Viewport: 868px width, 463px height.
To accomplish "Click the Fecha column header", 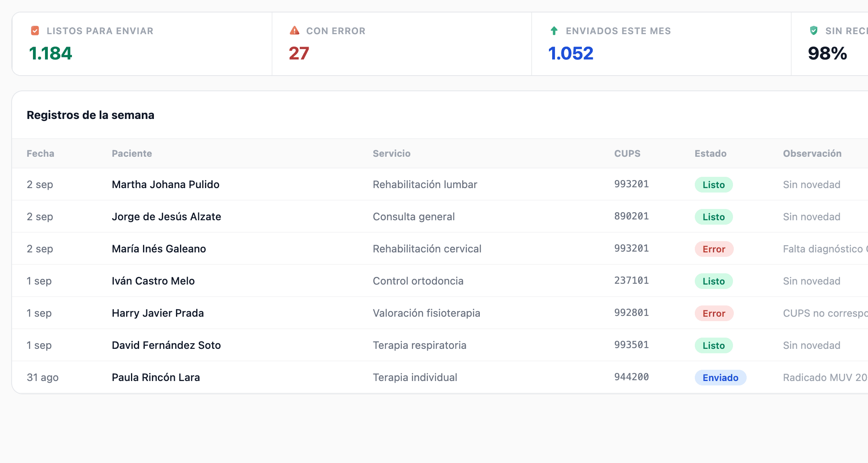I will click(x=41, y=154).
